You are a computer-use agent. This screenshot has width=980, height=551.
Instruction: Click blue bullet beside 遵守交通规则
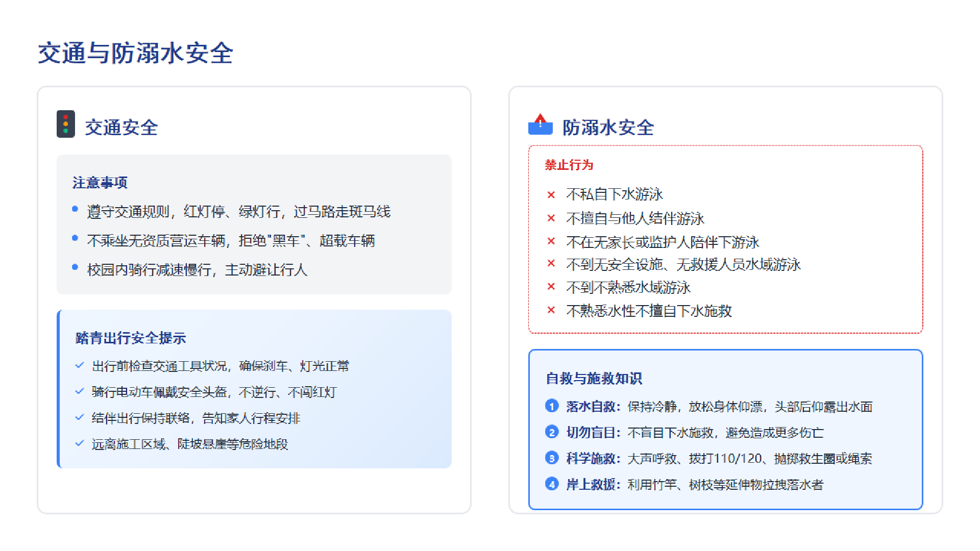tap(75, 209)
